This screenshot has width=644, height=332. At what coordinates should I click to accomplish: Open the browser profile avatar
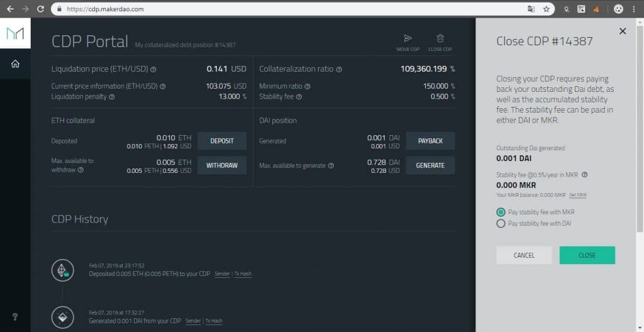[619, 9]
